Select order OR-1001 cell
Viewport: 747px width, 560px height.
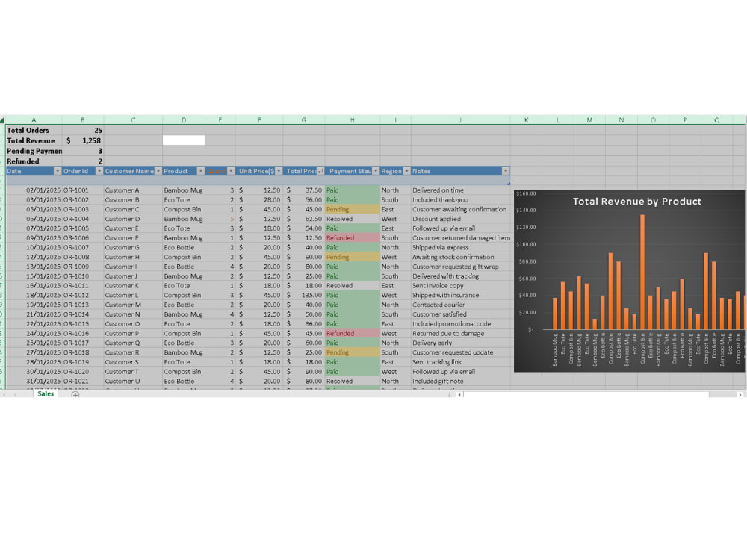83,190
